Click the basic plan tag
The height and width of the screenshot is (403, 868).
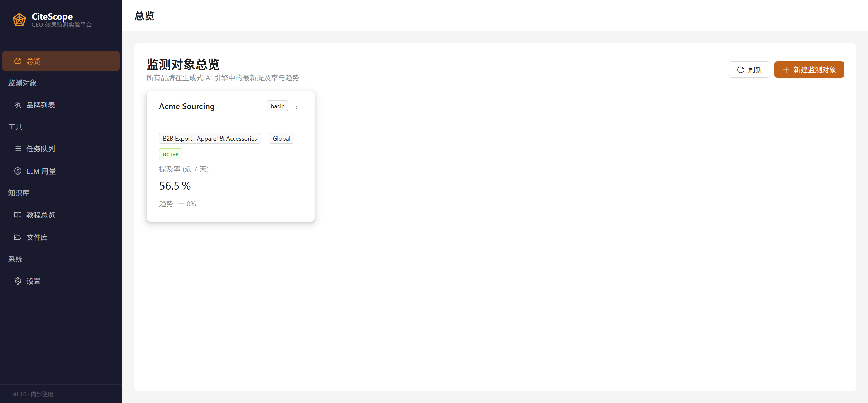point(277,106)
